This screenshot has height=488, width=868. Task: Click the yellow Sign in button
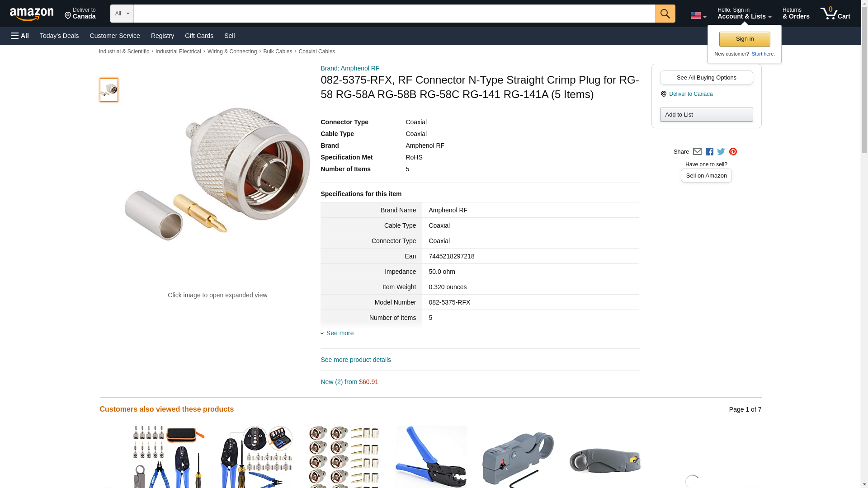[x=745, y=39]
